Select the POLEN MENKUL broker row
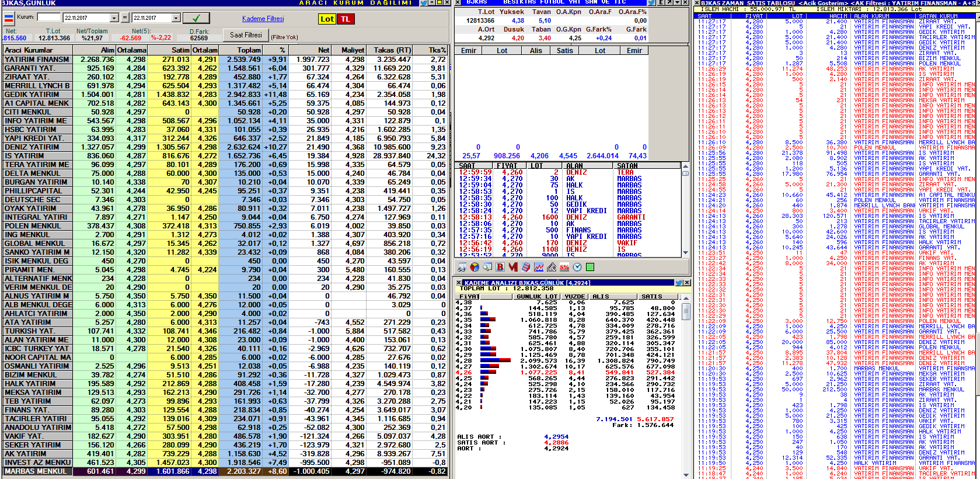 coord(225,225)
